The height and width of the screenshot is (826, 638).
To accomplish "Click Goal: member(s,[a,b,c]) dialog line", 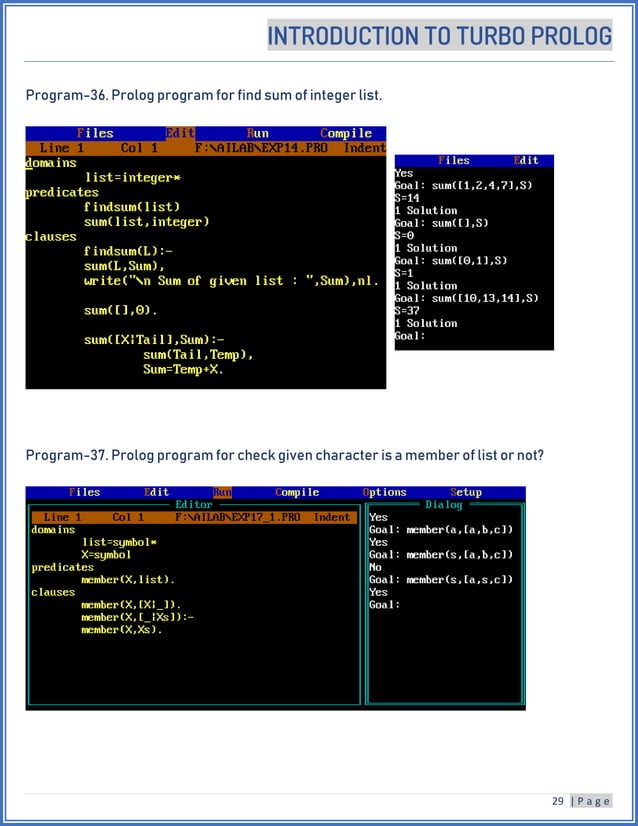I will point(441,555).
